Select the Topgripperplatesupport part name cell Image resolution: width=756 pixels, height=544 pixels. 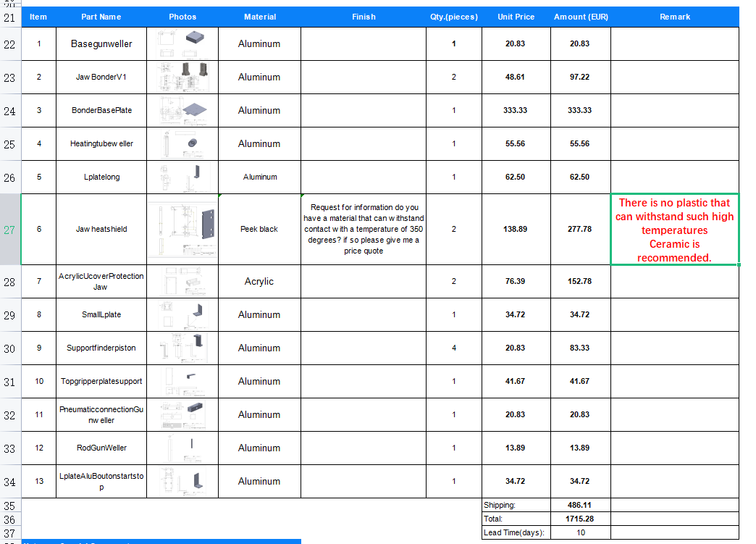(101, 382)
